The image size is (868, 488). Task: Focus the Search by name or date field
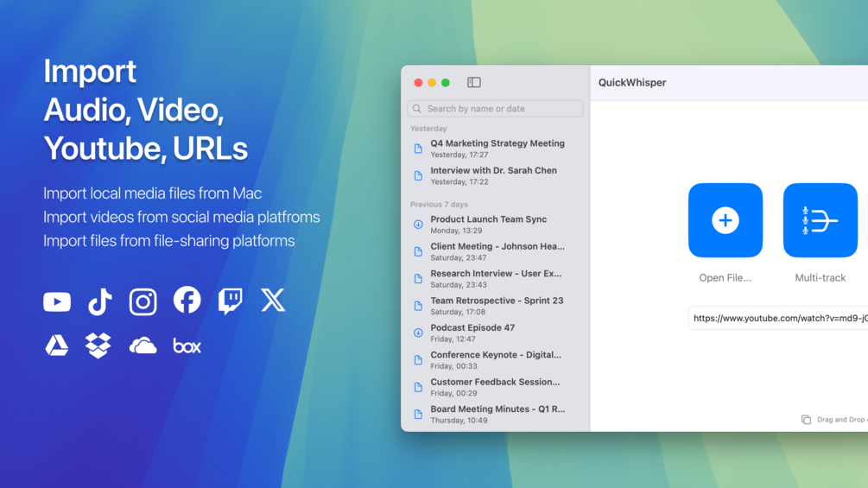click(x=495, y=109)
